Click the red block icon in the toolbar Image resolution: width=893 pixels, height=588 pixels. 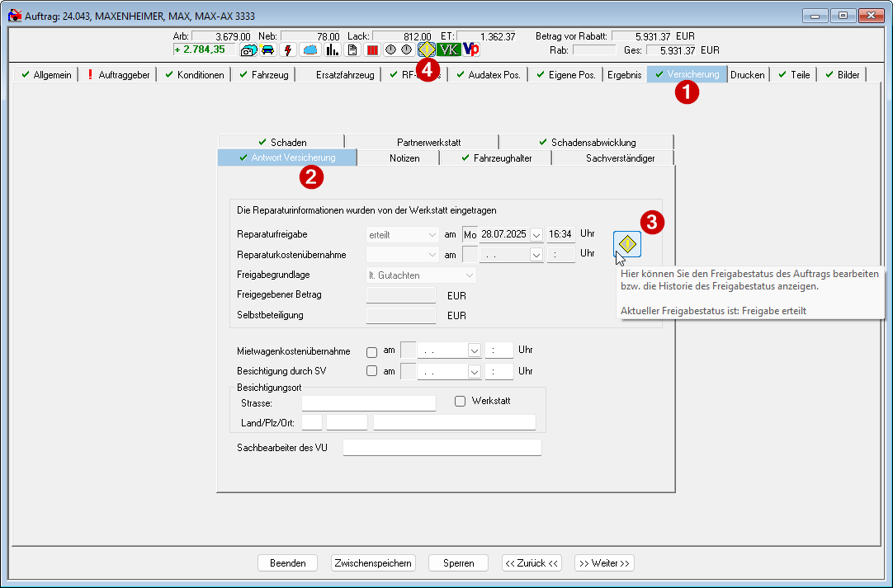(372, 50)
